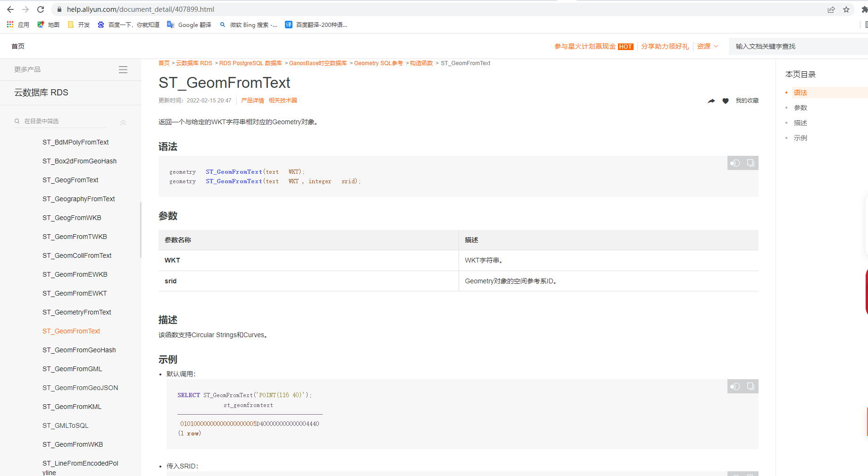Screen dimensions: 868x476
Task: Click the sidebar vertical scrollbar
Action: (141, 230)
